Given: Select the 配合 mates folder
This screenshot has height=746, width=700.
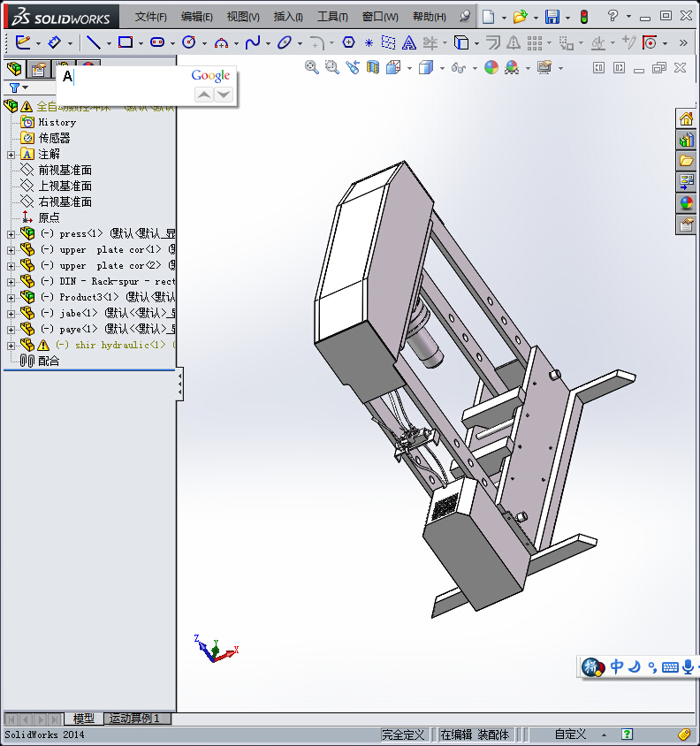Looking at the screenshot, I should (49, 362).
